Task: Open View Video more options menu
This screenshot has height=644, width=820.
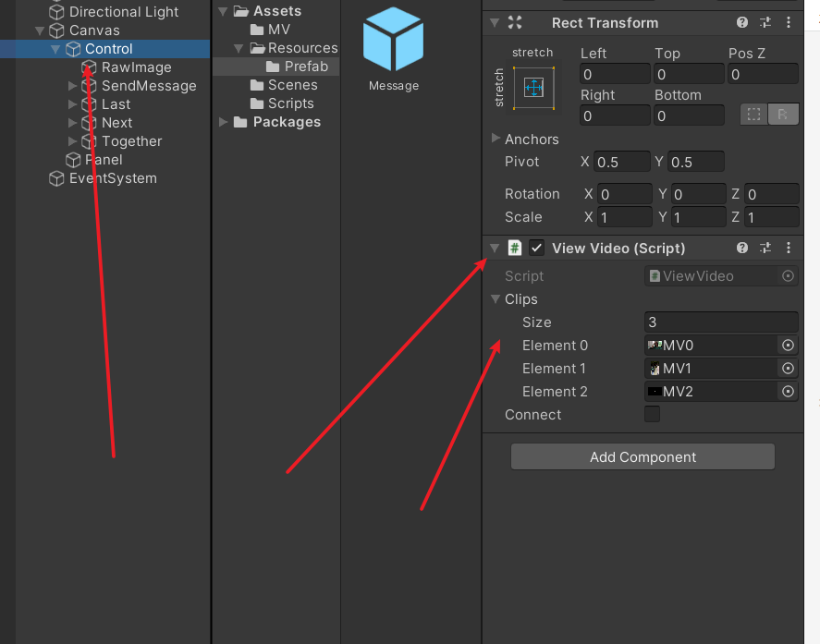Action: coord(789,248)
